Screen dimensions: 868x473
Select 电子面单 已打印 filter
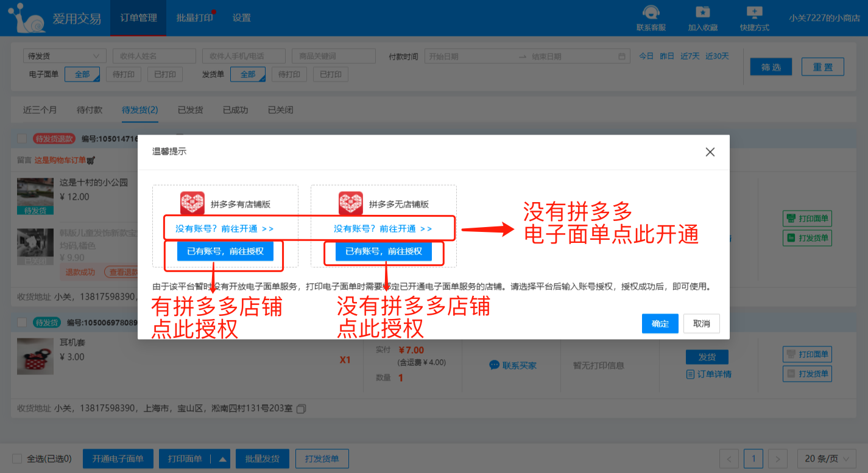point(165,74)
